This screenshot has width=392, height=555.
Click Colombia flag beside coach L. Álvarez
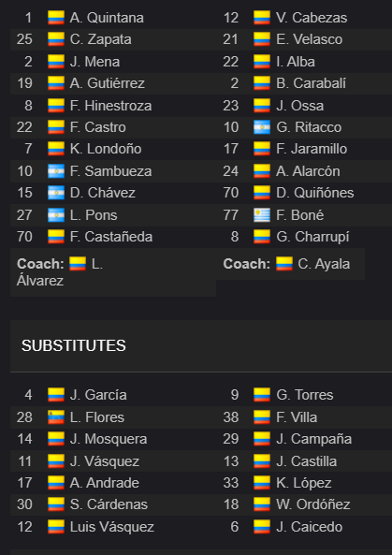coord(78,264)
